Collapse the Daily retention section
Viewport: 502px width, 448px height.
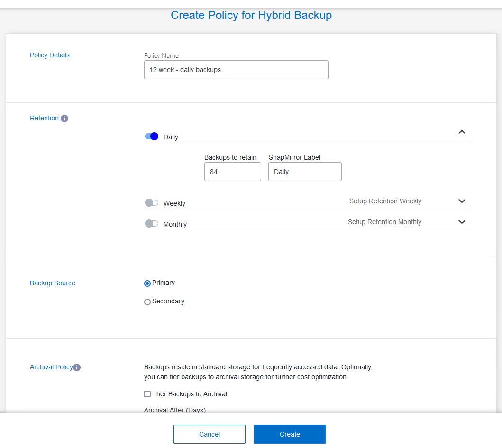(462, 132)
